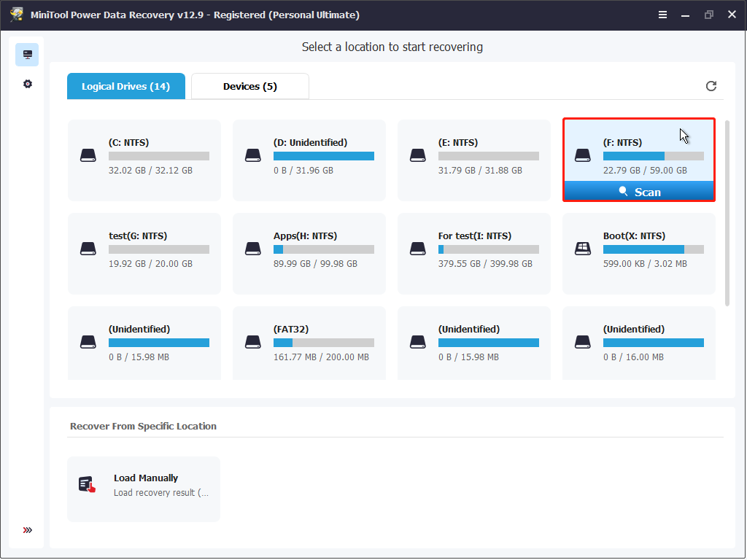747x560 pixels.
Task: Click the "32.02 GB / 32.12 GB" size text
Action: pyautogui.click(x=150, y=171)
